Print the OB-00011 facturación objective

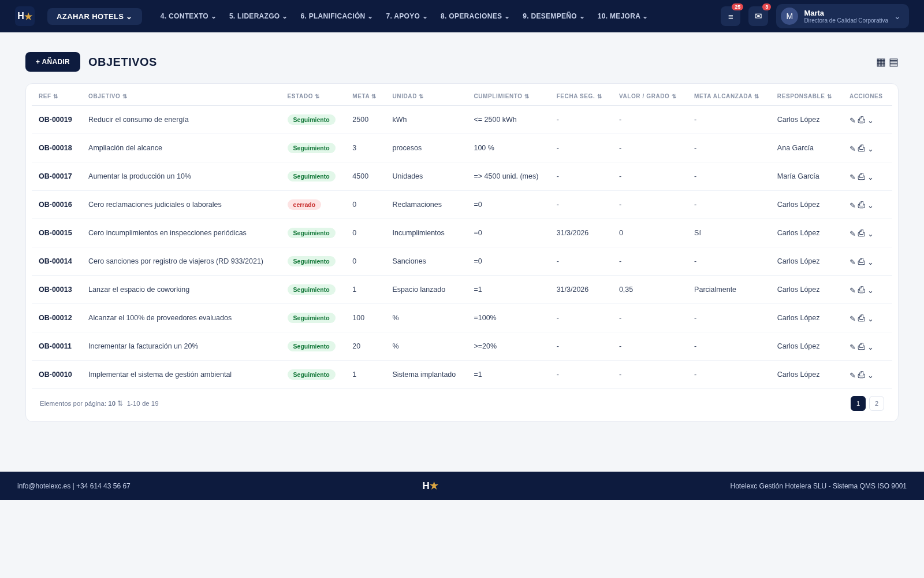tap(862, 346)
